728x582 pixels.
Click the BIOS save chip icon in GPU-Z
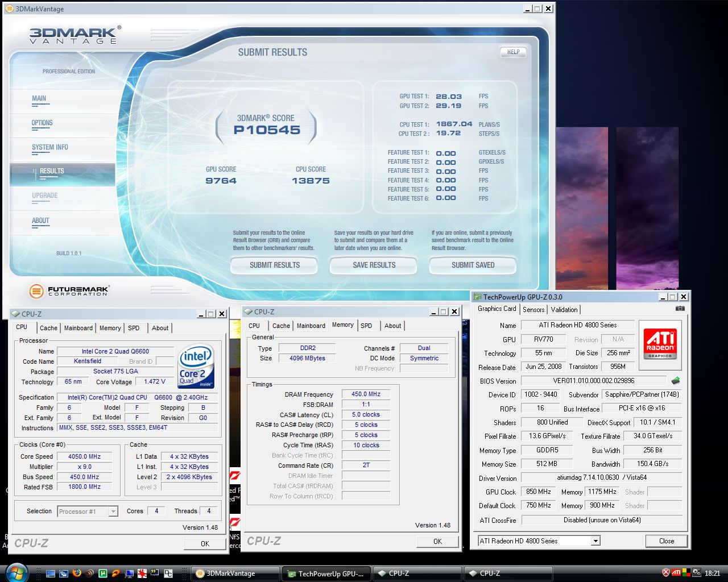[675, 381]
